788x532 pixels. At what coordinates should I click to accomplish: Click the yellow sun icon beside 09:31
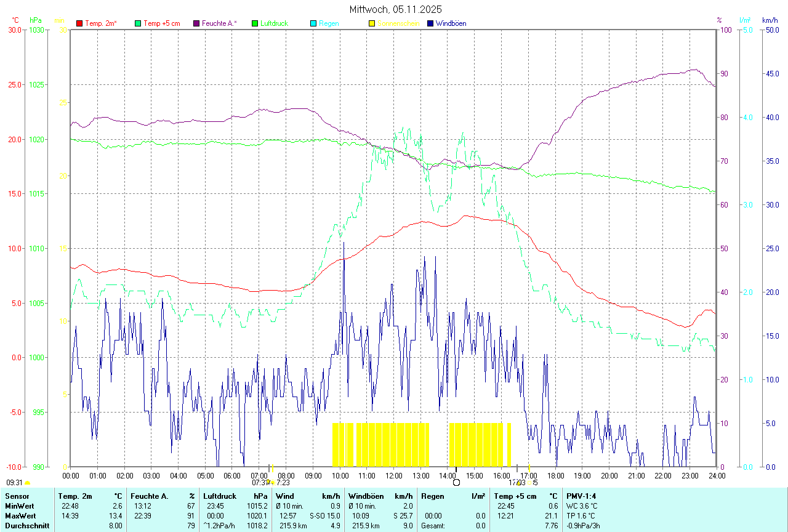click(x=27, y=483)
